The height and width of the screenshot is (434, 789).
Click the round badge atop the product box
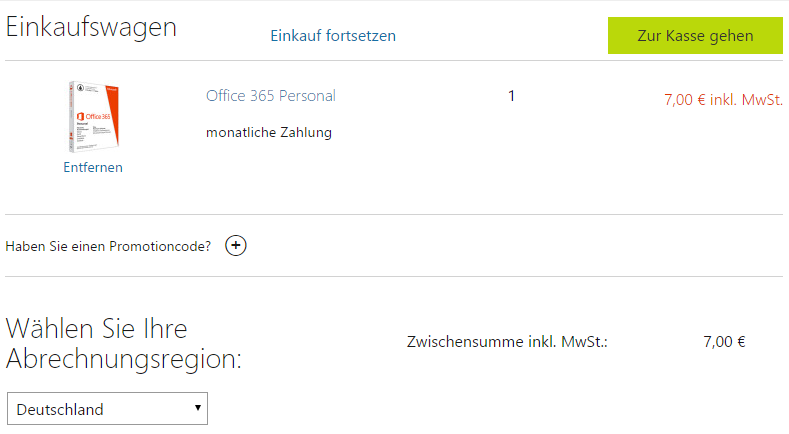(x=79, y=89)
